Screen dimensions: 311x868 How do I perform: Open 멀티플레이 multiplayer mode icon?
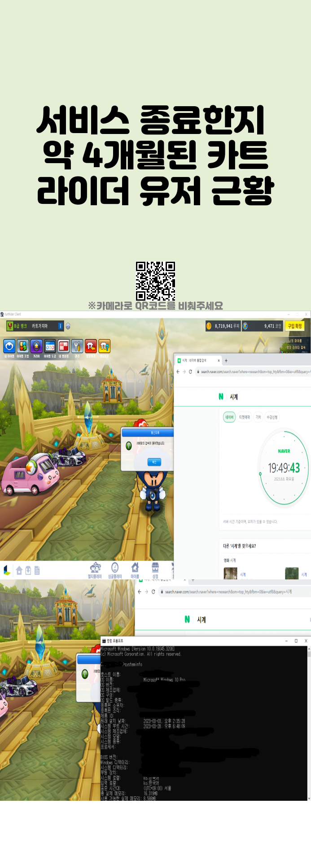coord(95,570)
